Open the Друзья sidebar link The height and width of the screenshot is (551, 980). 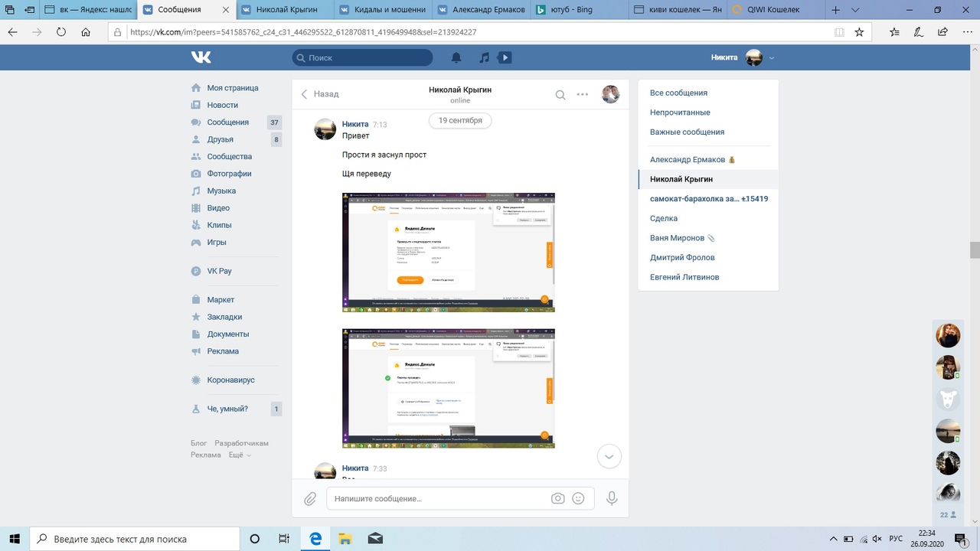tap(220, 139)
